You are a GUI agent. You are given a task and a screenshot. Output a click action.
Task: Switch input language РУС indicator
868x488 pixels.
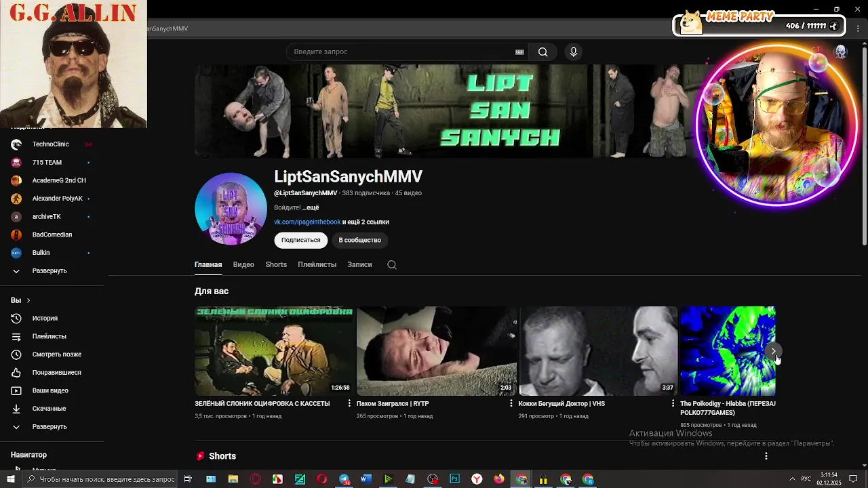pos(806,479)
